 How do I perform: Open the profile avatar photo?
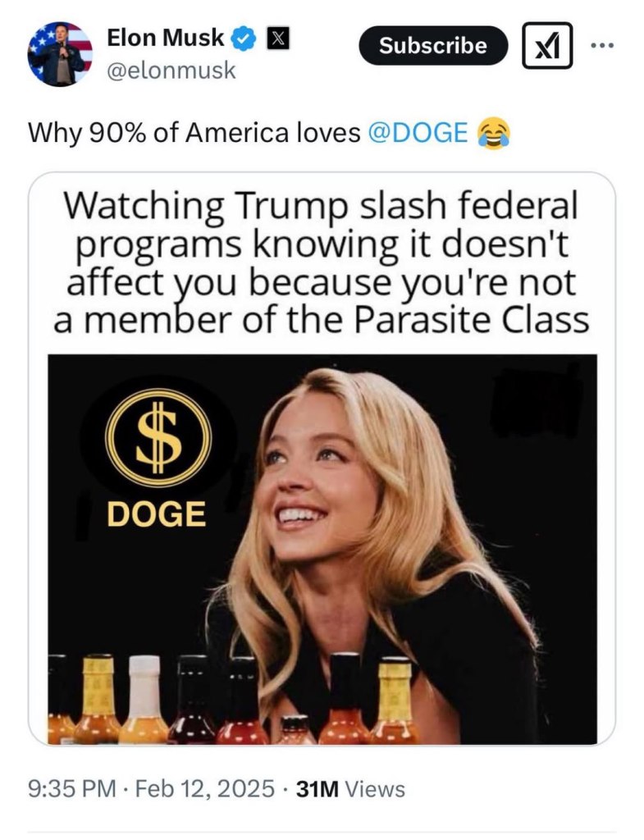tap(60, 53)
